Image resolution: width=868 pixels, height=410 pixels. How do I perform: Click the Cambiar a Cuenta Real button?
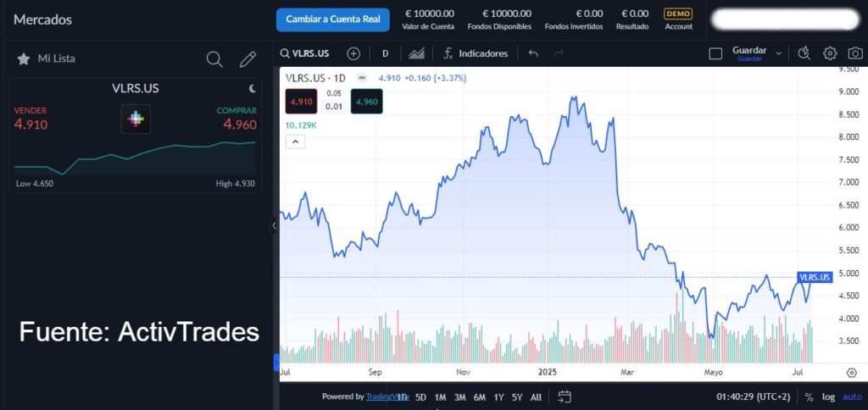point(332,19)
